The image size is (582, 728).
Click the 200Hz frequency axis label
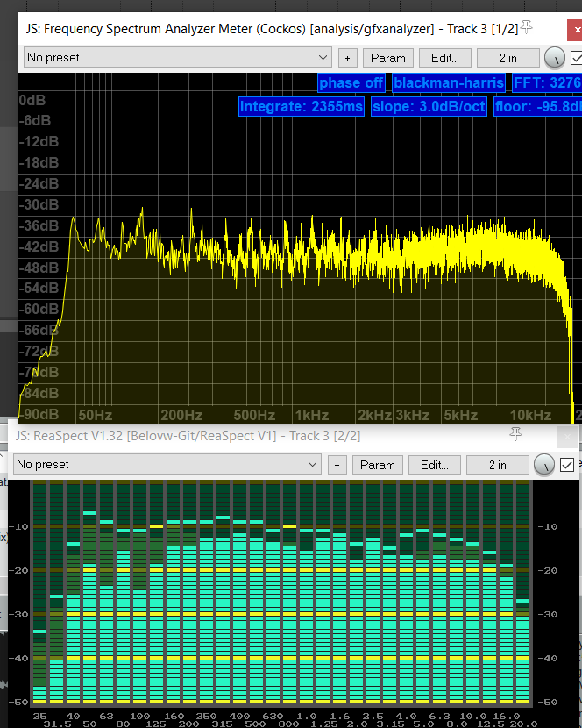click(181, 415)
